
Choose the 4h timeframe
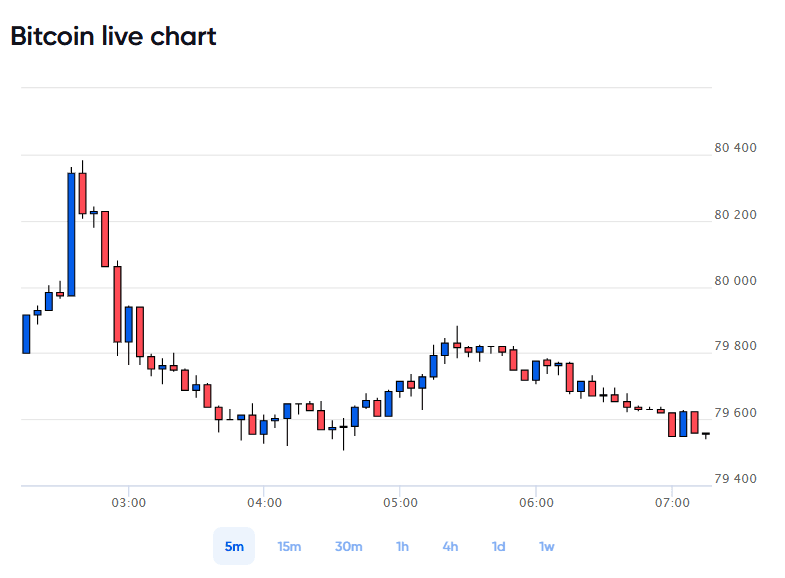coord(451,546)
